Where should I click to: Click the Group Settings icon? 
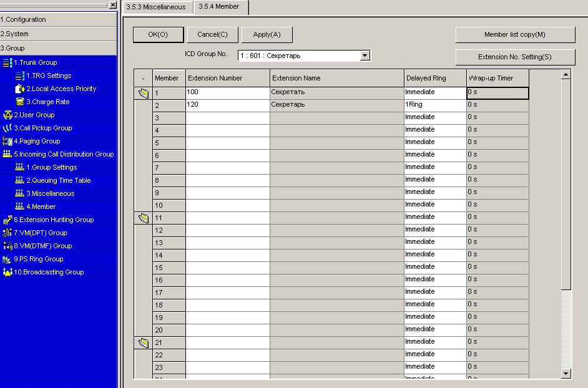[20, 167]
